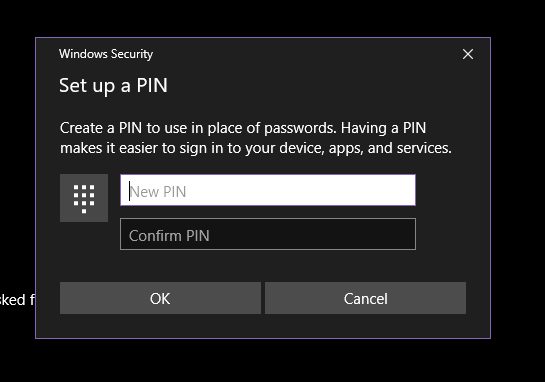Click the Windows Security title text

coord(106,54)
